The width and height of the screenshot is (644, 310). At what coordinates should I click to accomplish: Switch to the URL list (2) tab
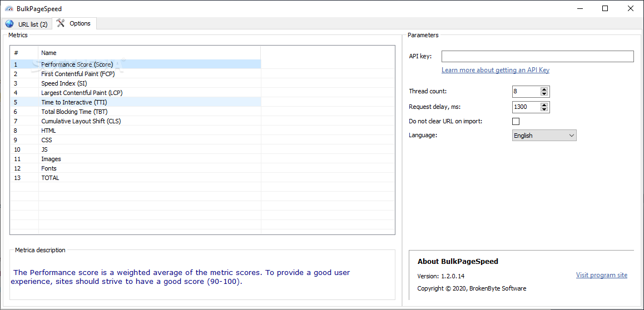(26, 24)
